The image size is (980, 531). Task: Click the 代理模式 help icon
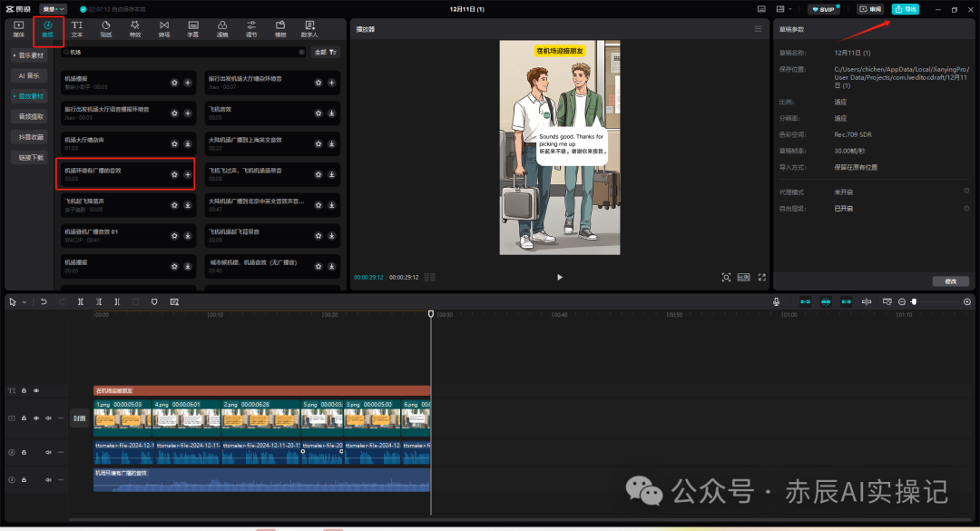point(966,192)
